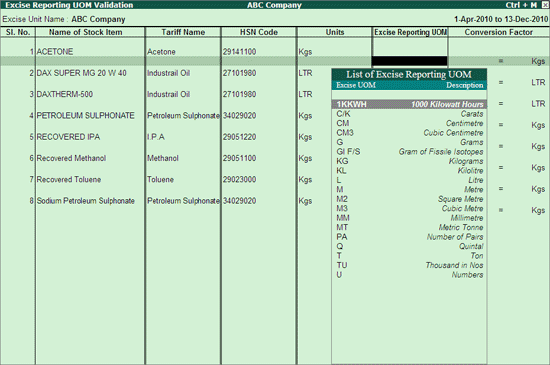Select U Numbers unit option
This screenshot has height=365, width=550.
(409, 275)
